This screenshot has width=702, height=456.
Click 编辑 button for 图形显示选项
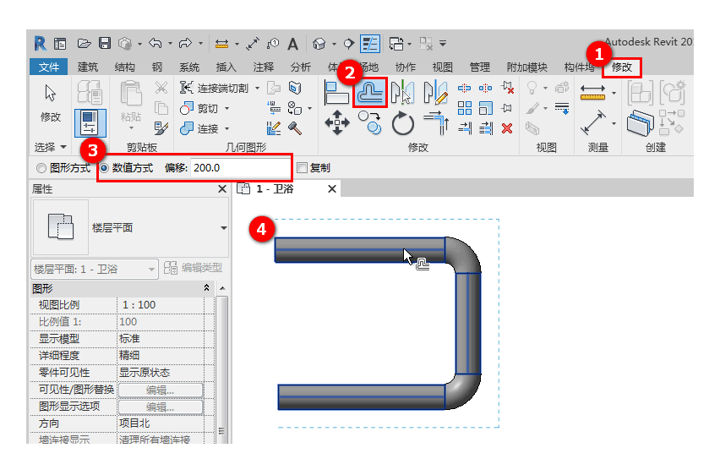pos(160,407)
